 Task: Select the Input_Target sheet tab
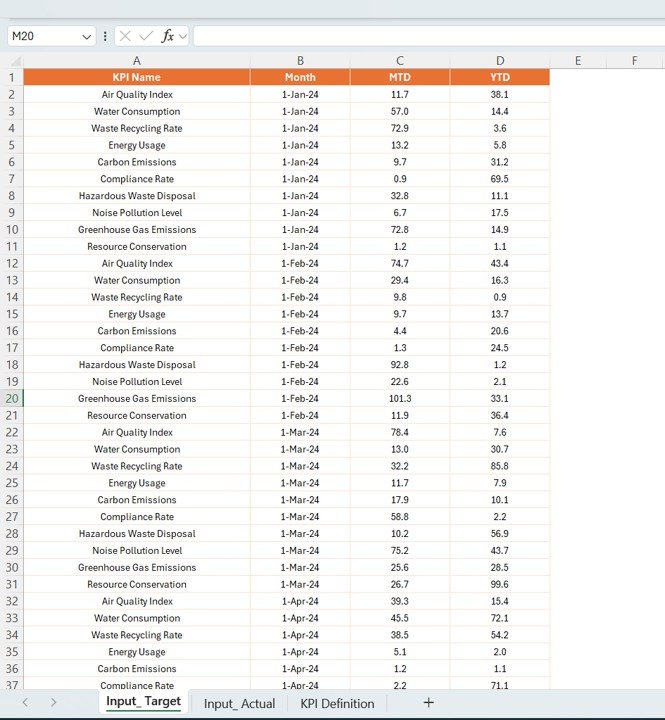(142, 703)
